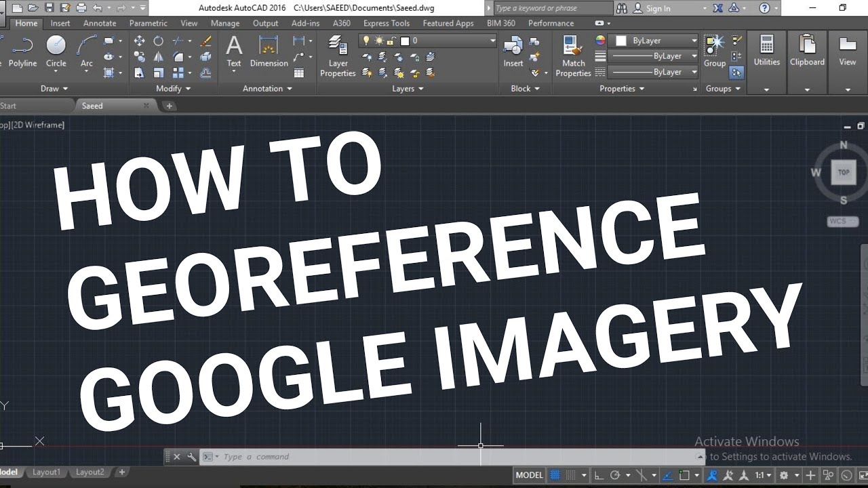The width and height of the screenshot is (868, 488).
Task: Click the Save icon in quick access toolbar
Action: coord(49,8)
